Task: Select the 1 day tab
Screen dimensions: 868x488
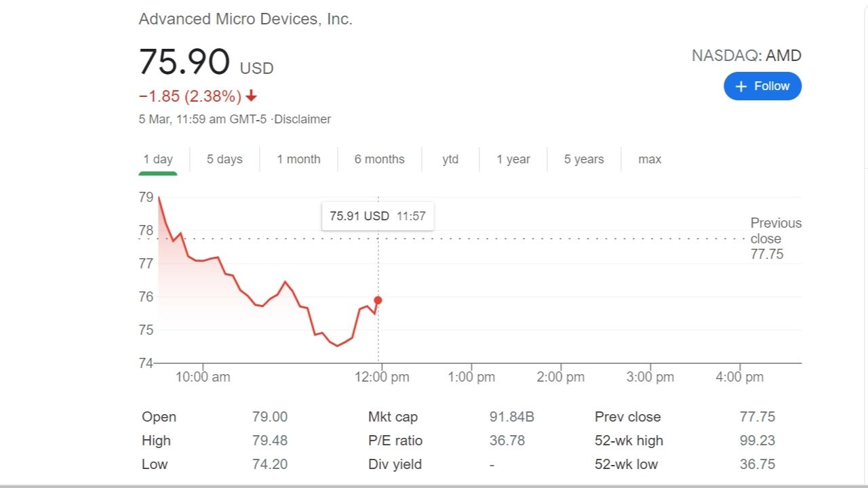Action: point(158,159)
